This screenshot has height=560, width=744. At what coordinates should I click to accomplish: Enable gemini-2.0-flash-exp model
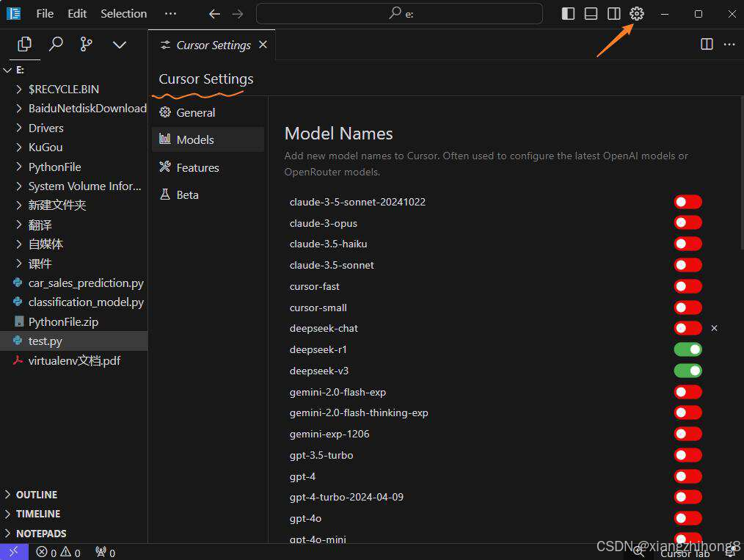pos(688,392)
